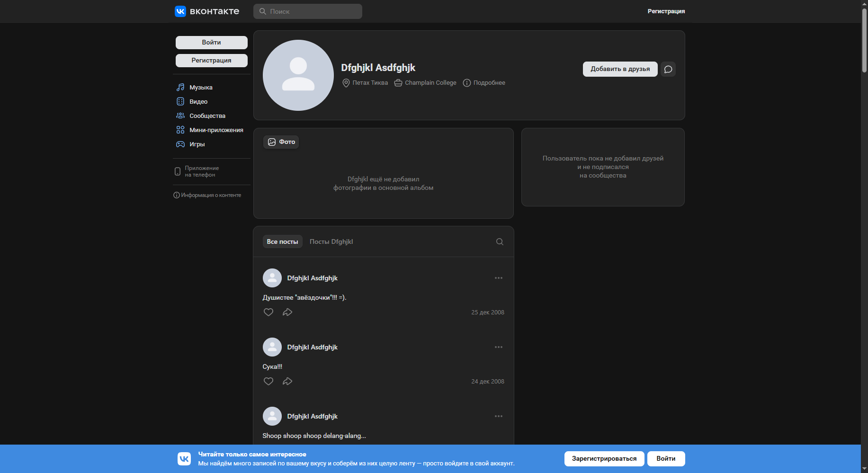The image size is (868, 473).
Task: Click the profile name Dfghjkl Asdfghjk heading
Action: [x=378, y=68]
